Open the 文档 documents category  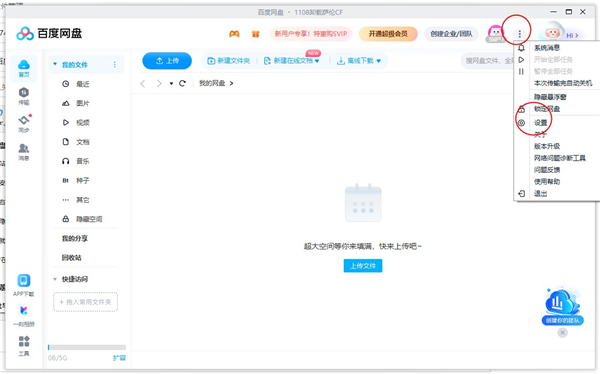coord(76,142)
